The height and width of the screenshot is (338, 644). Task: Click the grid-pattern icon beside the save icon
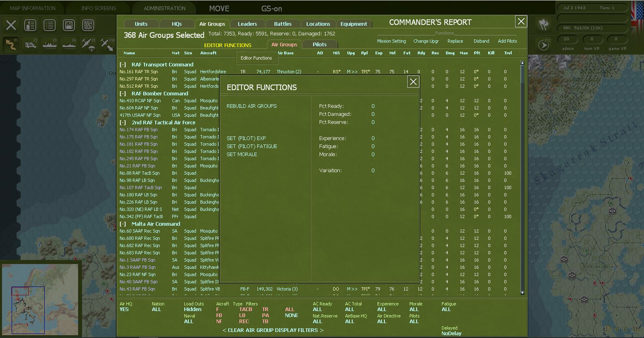(x=88, y=25)
